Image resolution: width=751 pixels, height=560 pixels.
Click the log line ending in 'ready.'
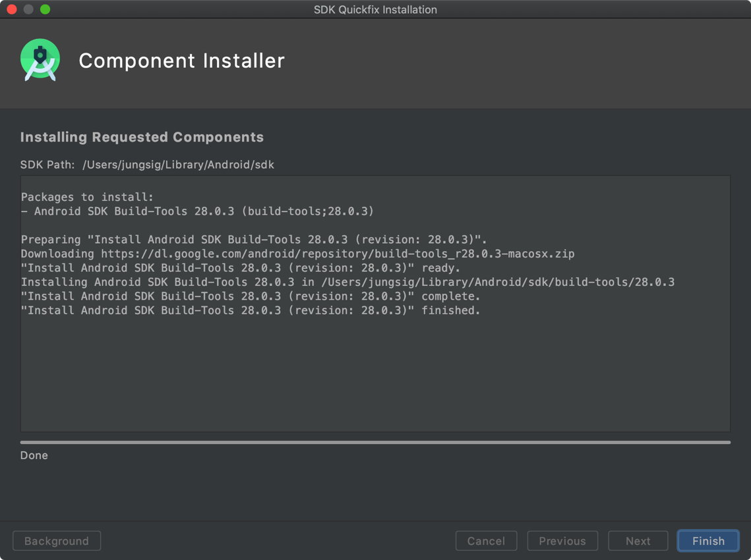[x=241, y=268]
